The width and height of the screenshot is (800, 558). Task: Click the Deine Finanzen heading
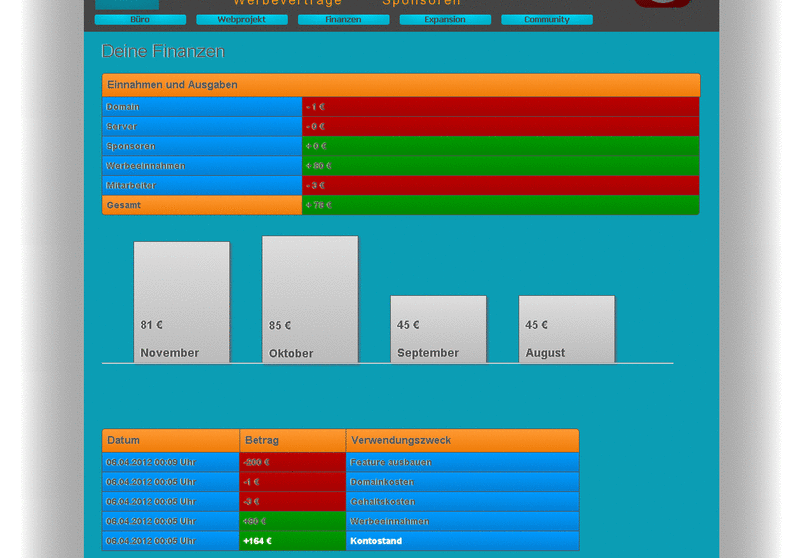point(163,51)
